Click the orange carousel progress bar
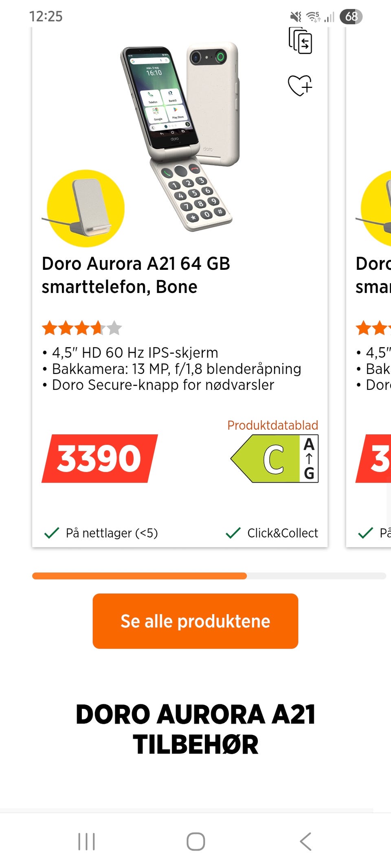391x868 pixels. coord(139,576)
